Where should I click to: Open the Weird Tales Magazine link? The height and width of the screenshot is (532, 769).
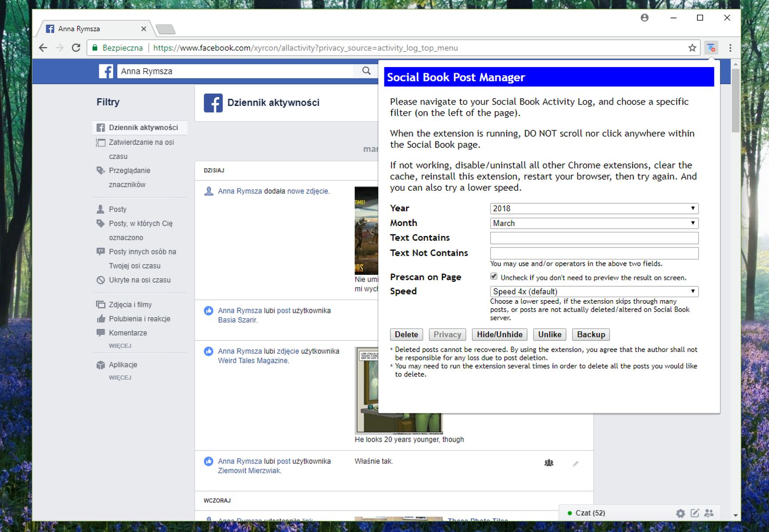[x=253, y=360]
